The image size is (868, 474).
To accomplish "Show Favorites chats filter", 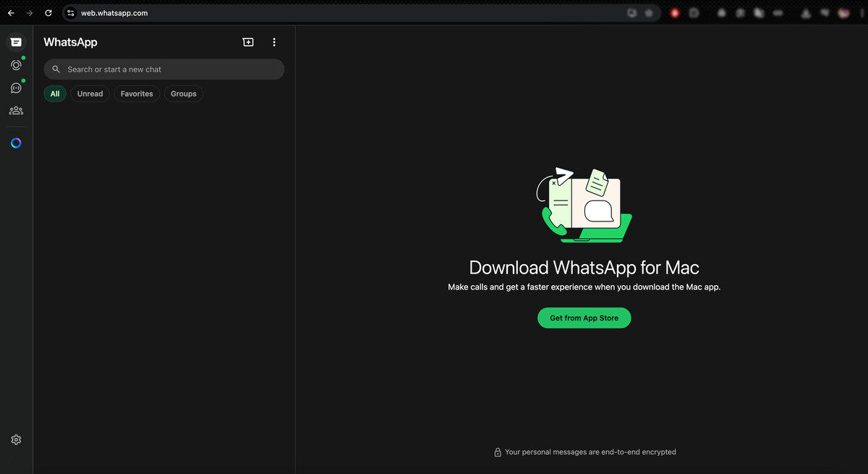I will (137, 93).
